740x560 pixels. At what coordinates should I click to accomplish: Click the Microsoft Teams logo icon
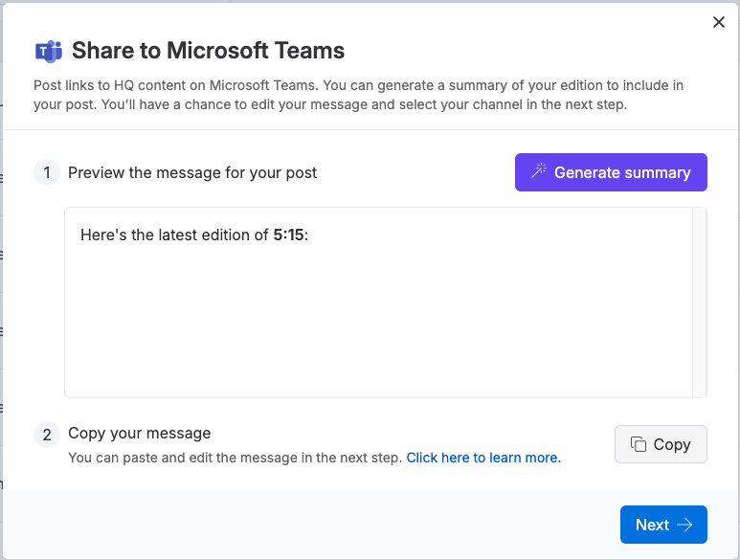tap(49, 51)
